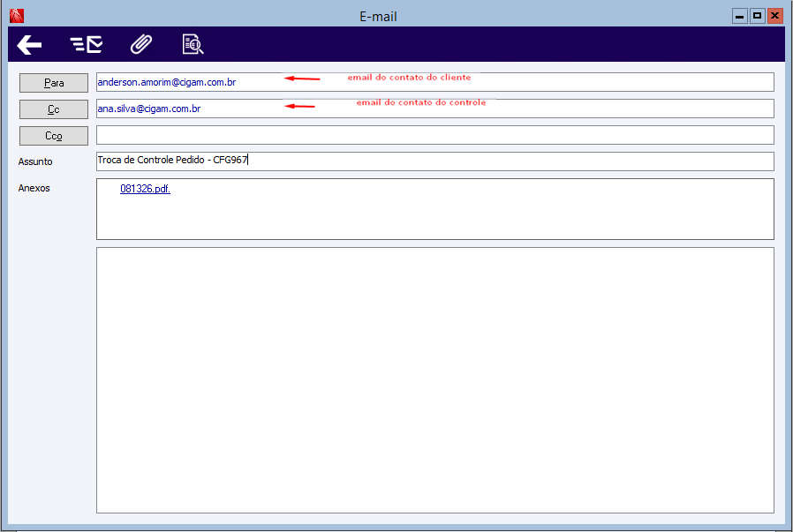This screenshot has height=532, width=793.
Task: Focus the Cc field with ana.silva address
Action: point(435,109)
